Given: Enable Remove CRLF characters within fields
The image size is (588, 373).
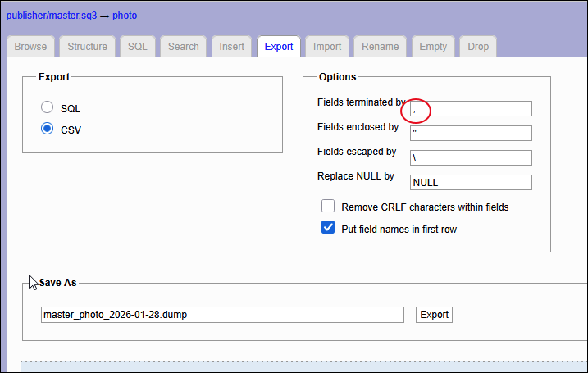Looking at the screenshot, I should pyautogui.click(x=328, y=207).
